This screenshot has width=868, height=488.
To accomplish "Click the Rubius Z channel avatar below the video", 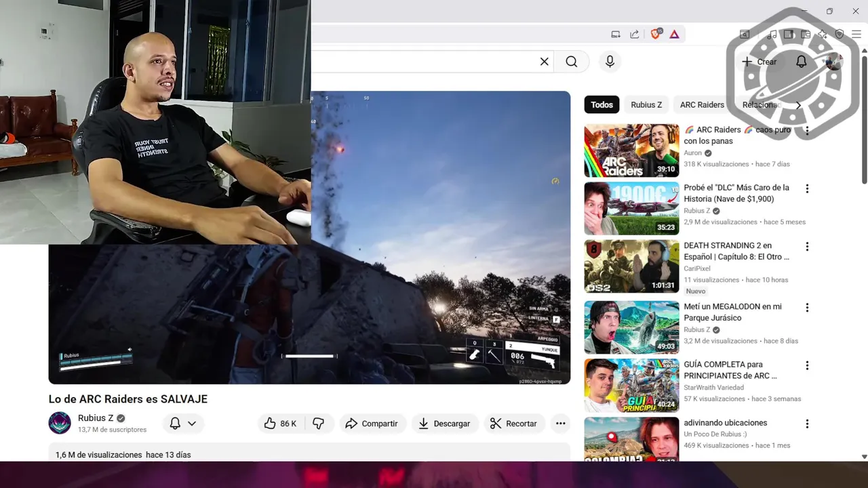I will coord(60,423).
